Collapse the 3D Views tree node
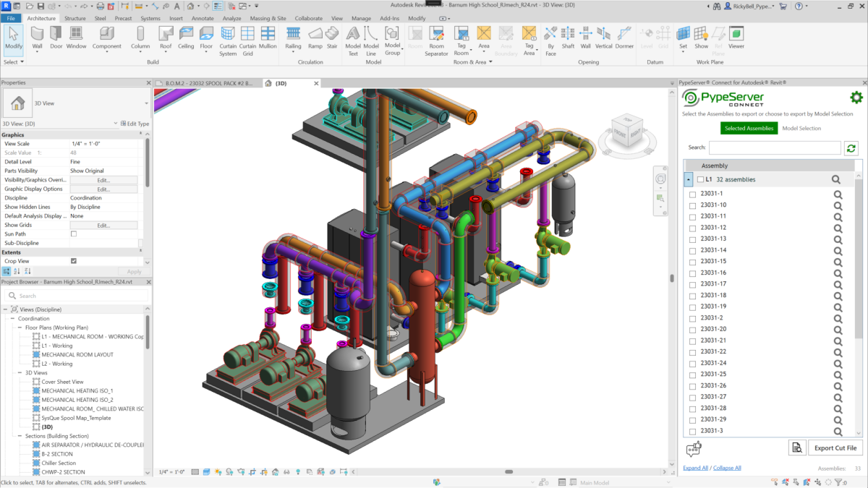 tap(20, 373)
